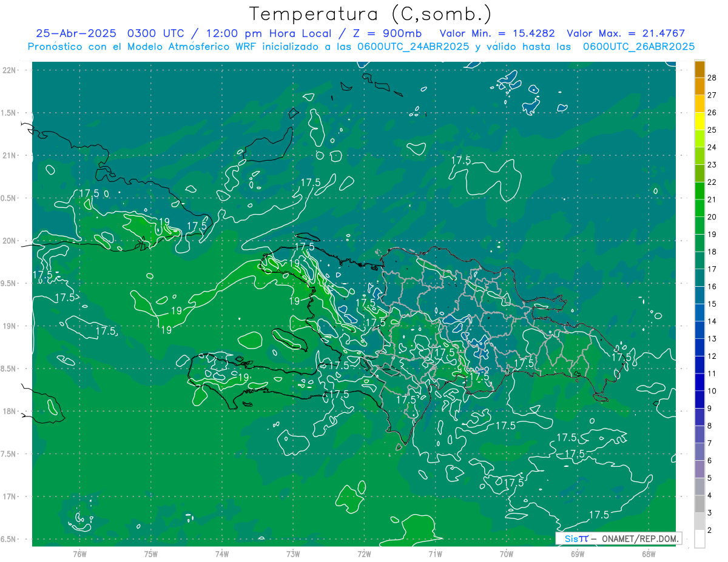Click the blue "SisTT" logo text

(576, 538)
